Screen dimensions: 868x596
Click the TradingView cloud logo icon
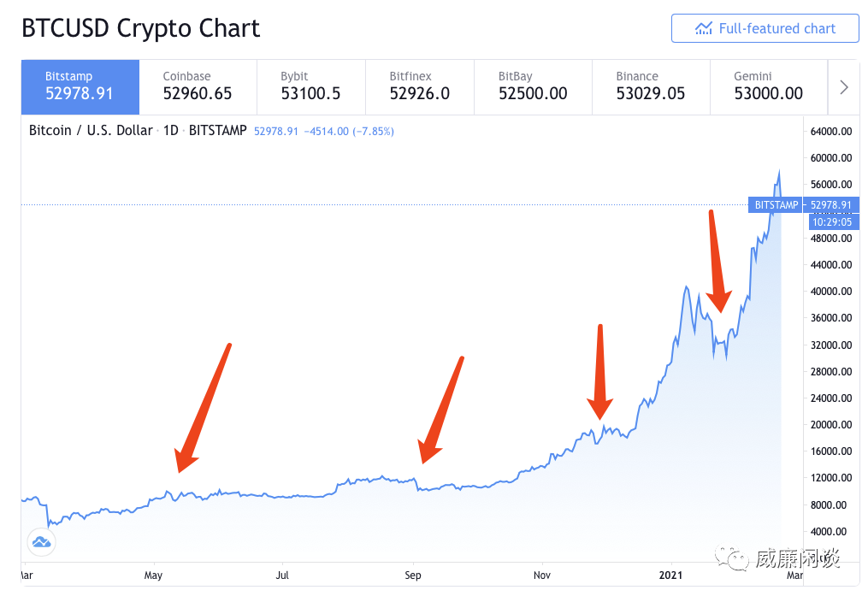[42, 542]
